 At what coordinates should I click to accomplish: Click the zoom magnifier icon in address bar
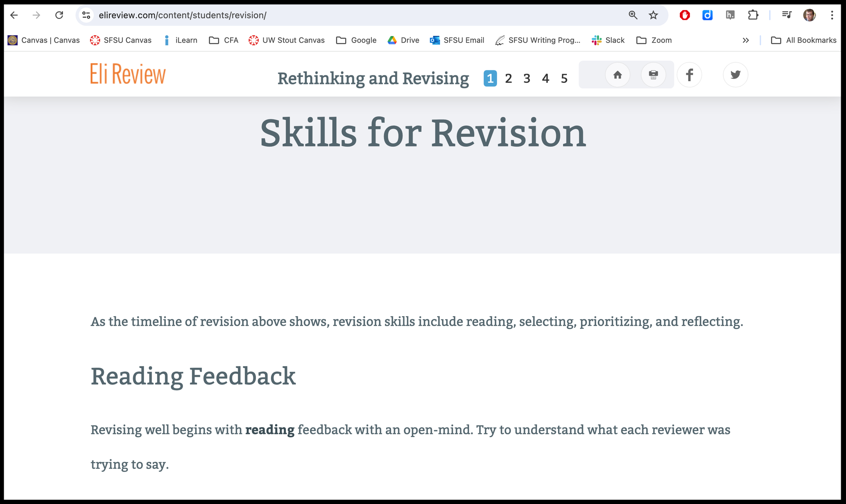[x=632, y=15]
